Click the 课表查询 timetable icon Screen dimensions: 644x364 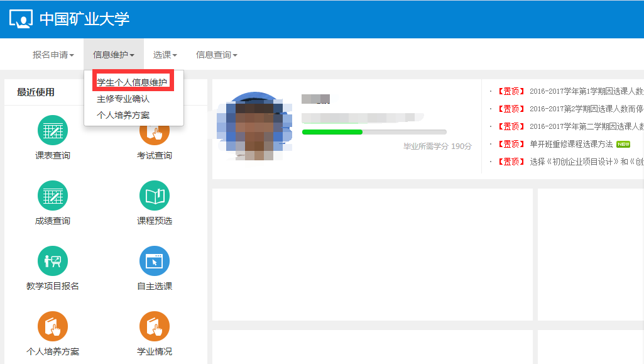(x=53, y=130)
